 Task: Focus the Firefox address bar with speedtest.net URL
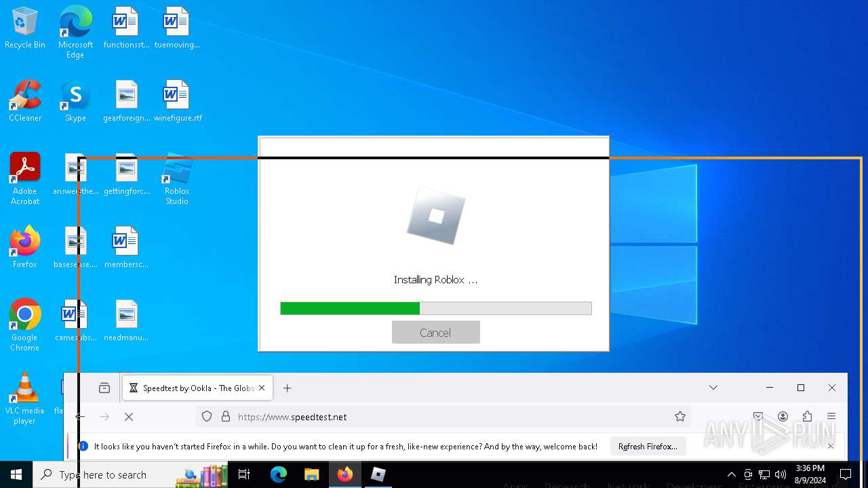click(444, 417)
